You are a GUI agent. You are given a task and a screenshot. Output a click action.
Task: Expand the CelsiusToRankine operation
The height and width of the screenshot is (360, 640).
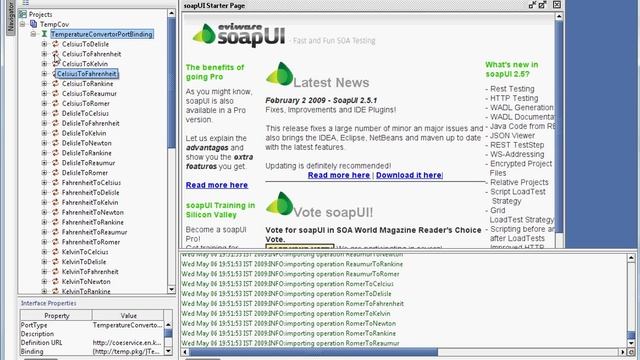coord(44,84)
